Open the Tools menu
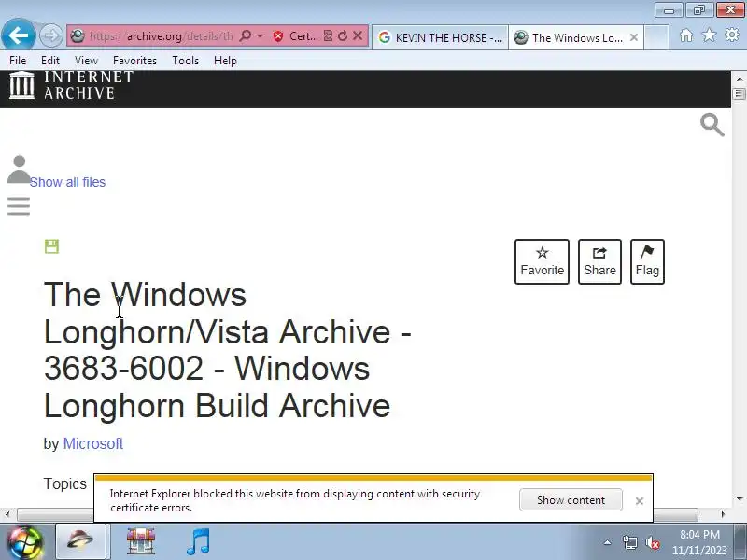 click(185, 61)
